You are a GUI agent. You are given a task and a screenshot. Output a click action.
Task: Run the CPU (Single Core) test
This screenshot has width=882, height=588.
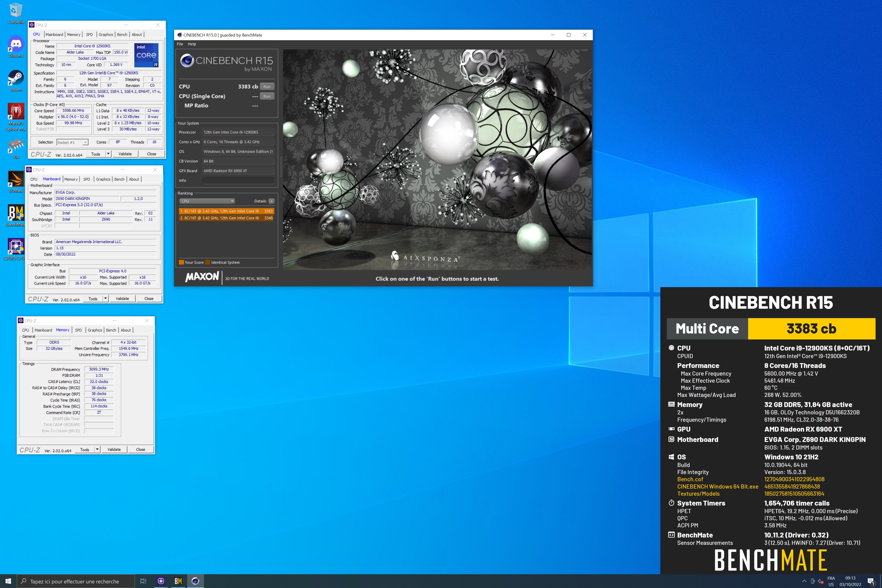267,96
